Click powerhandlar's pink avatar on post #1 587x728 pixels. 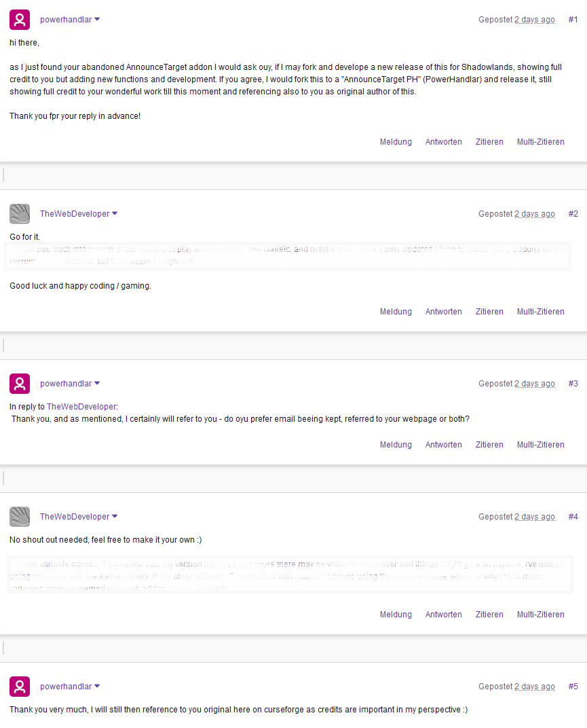point(20,20)
